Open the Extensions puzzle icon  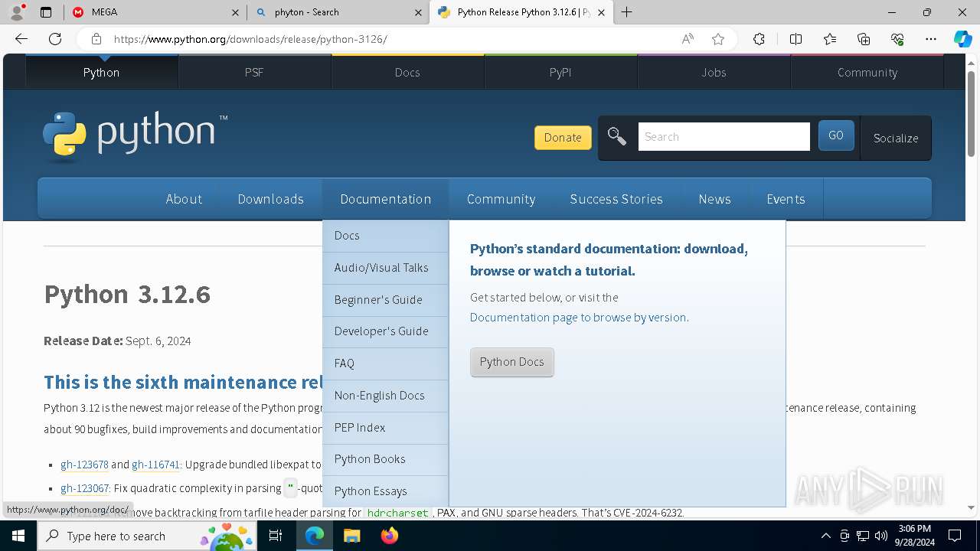[759, 39]
